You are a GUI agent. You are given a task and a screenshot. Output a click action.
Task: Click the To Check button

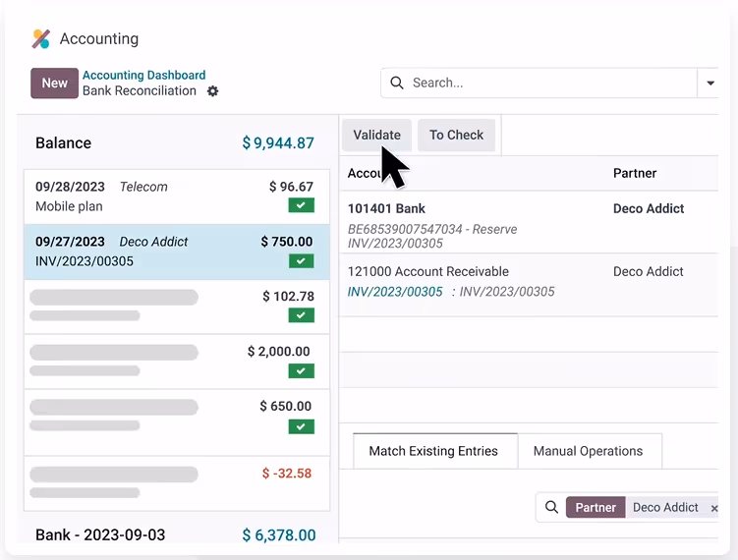click(456, 135)
